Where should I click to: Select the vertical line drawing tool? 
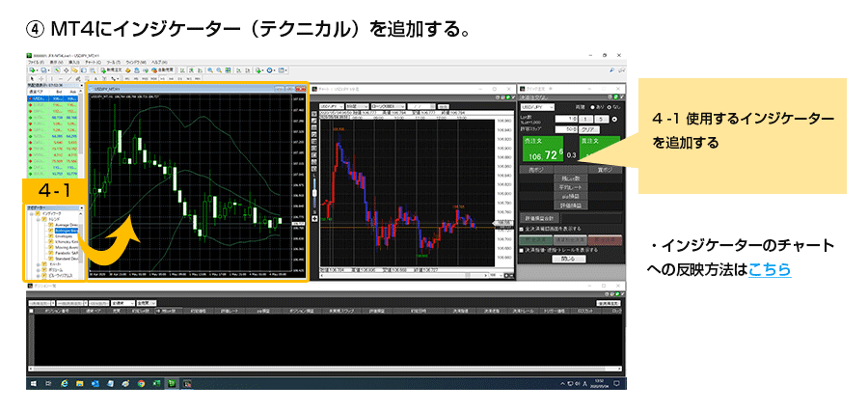[x=51, y=78]
